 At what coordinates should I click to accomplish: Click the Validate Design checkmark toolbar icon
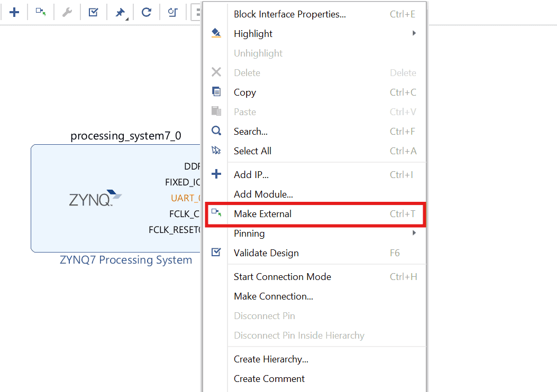(x=94, y=12)
